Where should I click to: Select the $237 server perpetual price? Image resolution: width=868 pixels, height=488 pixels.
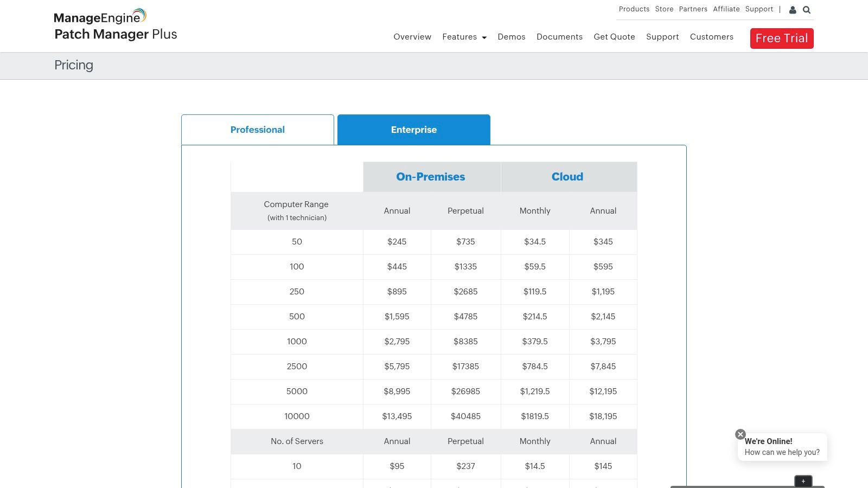coord(465,466)
